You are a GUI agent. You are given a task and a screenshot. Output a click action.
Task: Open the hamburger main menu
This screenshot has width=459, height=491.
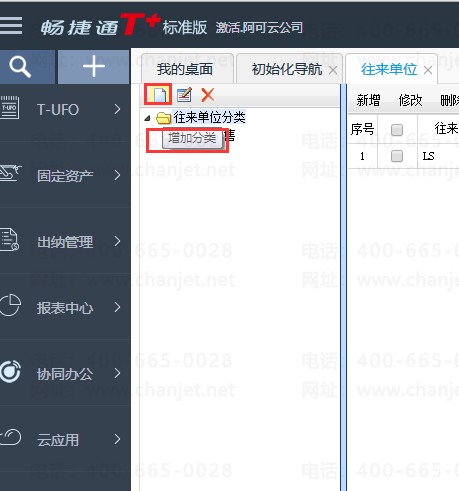tap(11, 26)
